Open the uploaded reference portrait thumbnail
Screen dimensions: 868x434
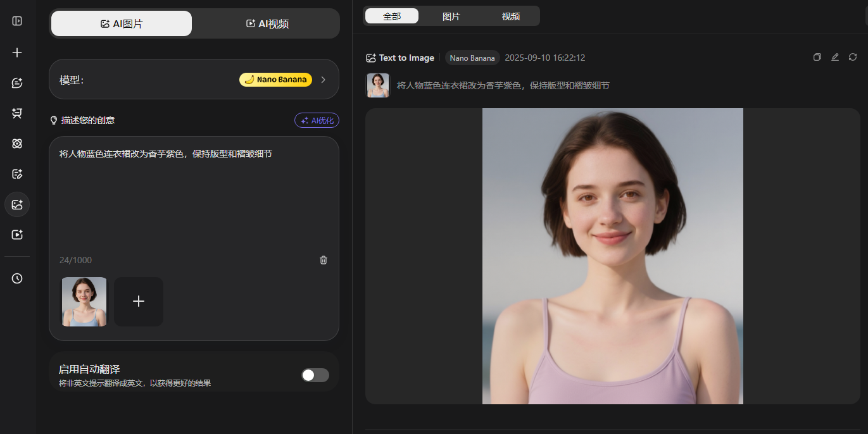pos(84,302)
